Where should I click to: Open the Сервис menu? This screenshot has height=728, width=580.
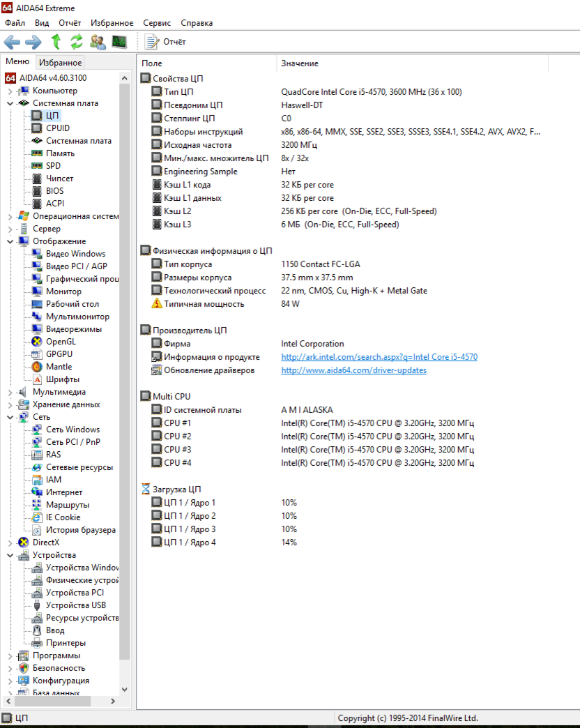(157, 23)
